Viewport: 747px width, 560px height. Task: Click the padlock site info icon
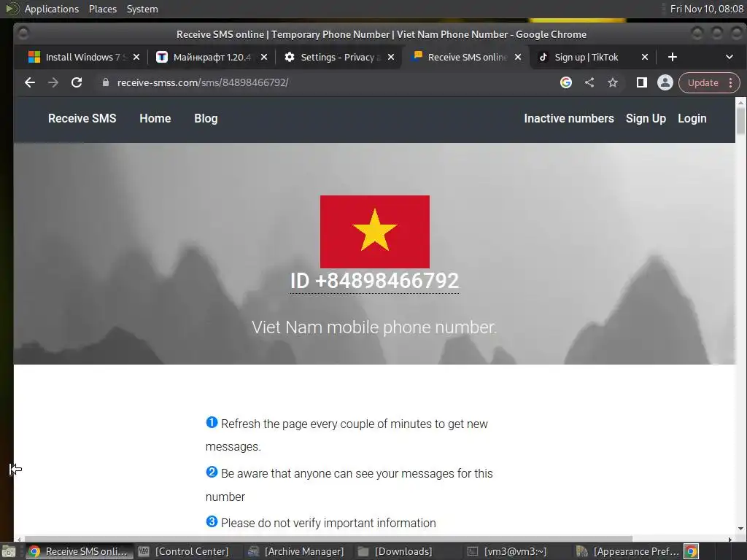pyautogui.click(x=105, y=82)
